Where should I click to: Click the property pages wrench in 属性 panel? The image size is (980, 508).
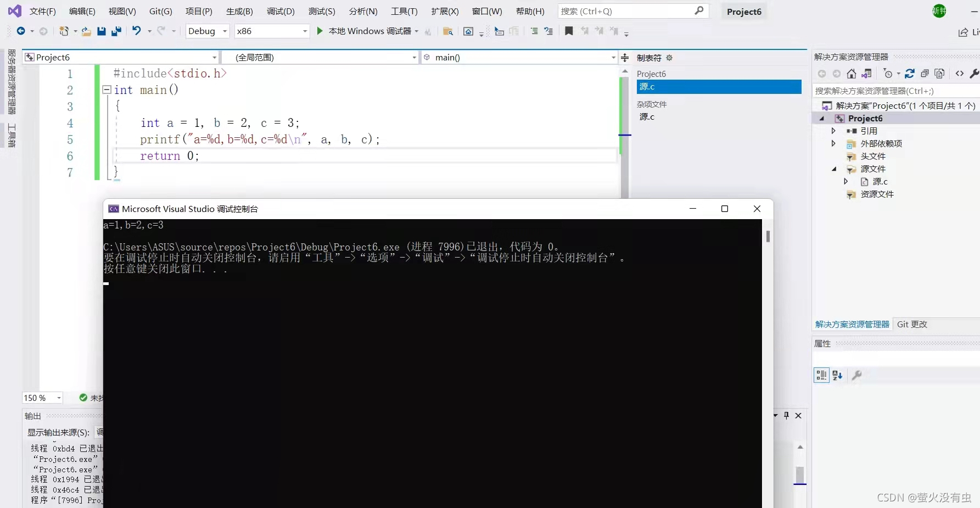[856, 375]
